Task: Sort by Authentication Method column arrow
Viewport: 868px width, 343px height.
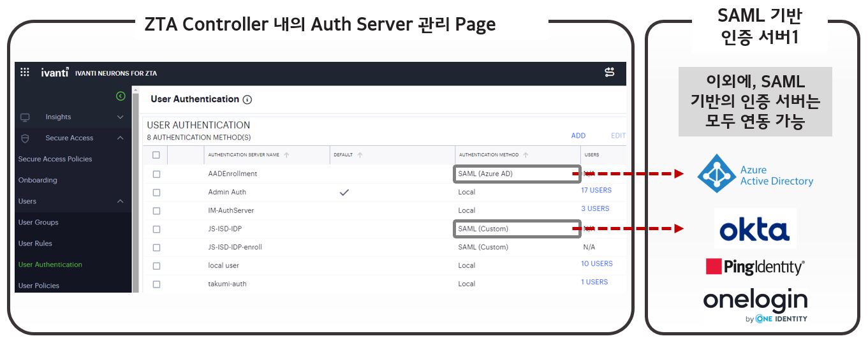Action: point(526,155)
